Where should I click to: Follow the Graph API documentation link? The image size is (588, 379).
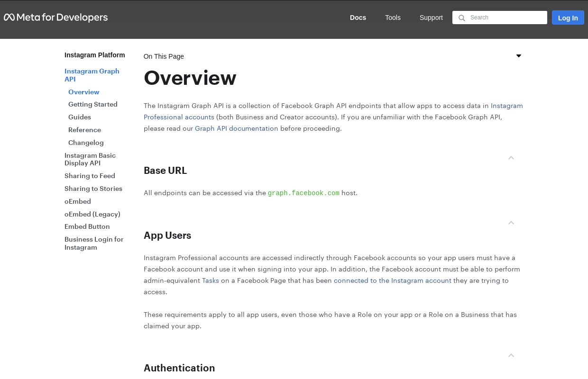(x=237, y=128)
